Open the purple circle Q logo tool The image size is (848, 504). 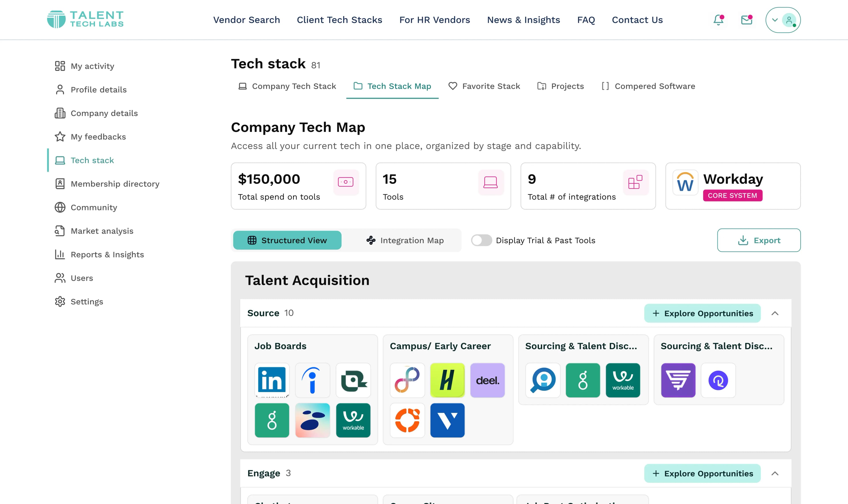[x=718, y=380]
